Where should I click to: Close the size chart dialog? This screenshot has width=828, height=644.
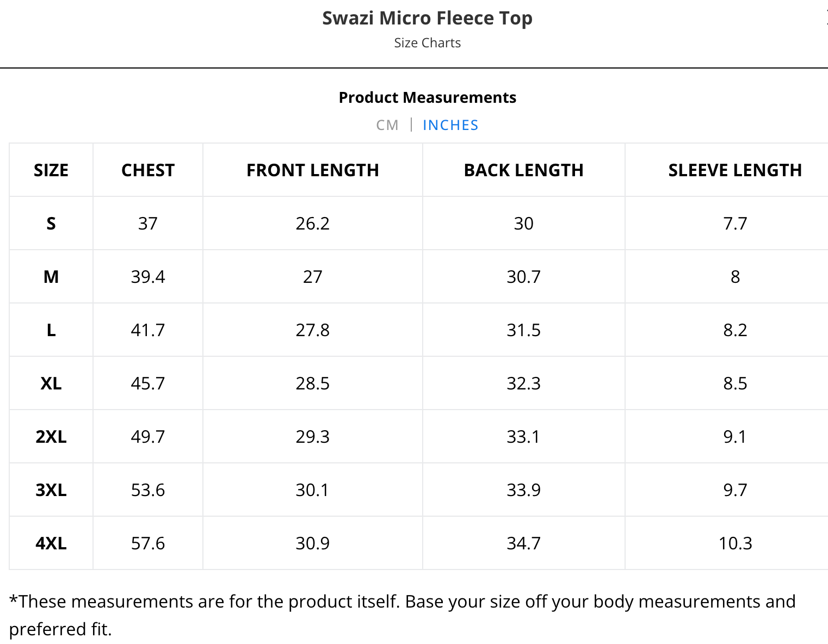click(826, 18)
